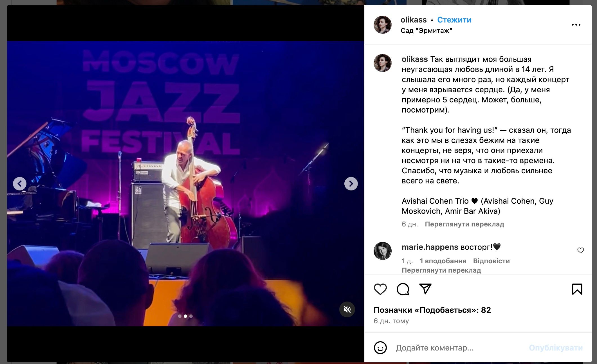This screenshot has height=364, width=597.
Task: Go to next slide with right arrow
Action: [x=351, y=184]
